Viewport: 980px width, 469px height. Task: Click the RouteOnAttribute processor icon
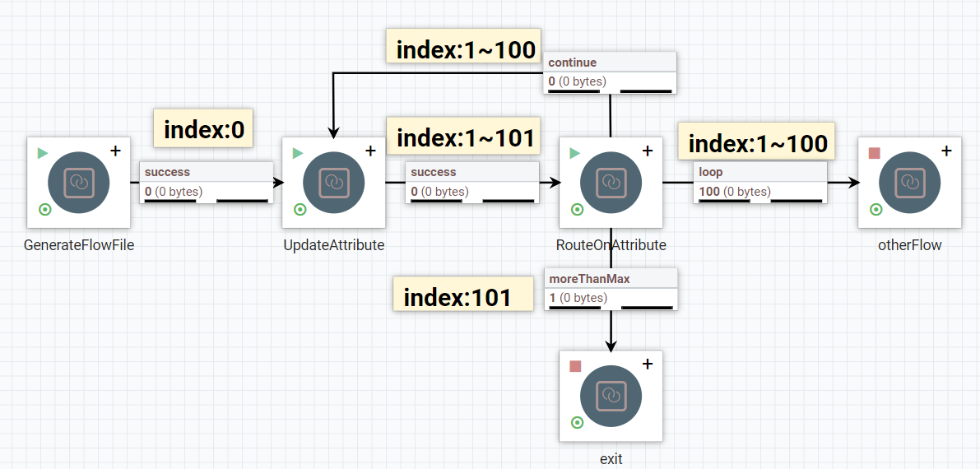pyautogui.click(x=611, y=183)
